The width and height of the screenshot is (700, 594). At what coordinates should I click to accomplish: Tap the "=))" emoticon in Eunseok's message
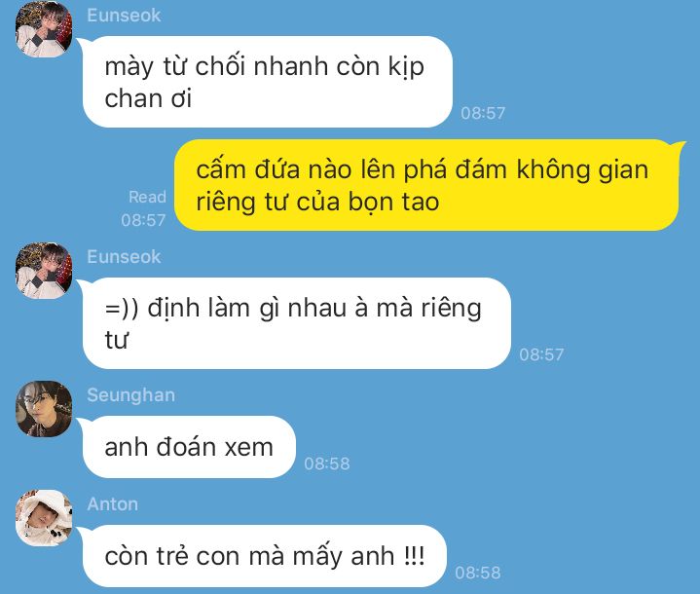(x=122, y=309)
